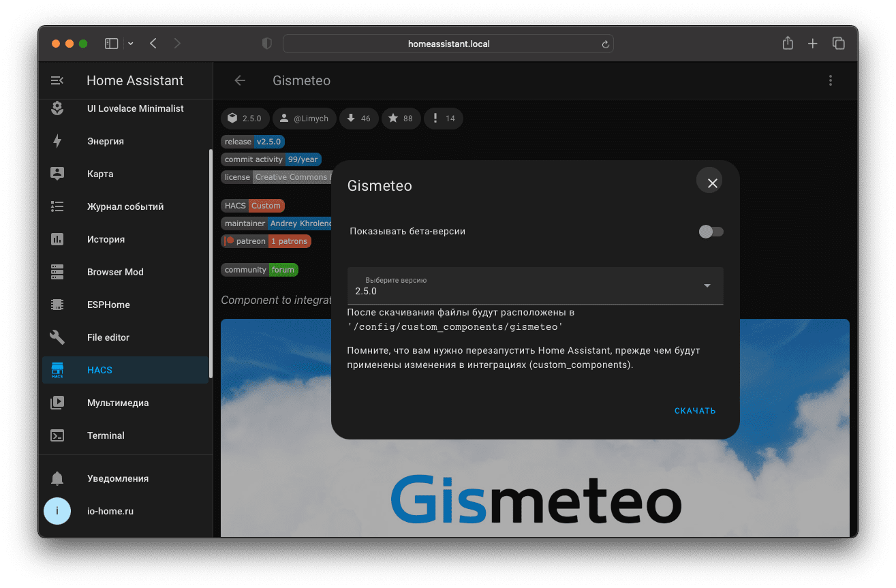
Task: Select Карта in the sidebar
Action: 125,174
